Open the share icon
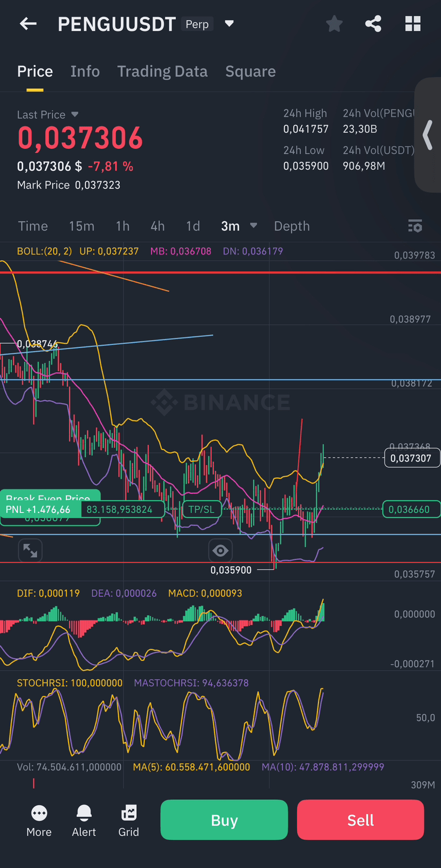Screen dimensions: 441x868 373,23
